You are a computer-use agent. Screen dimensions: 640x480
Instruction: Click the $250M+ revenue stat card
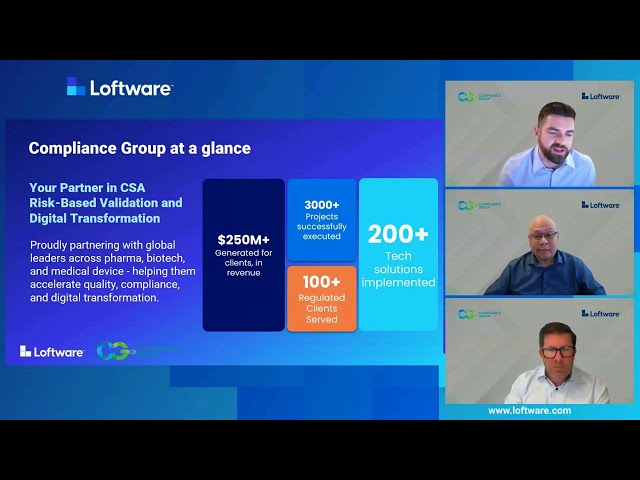click(244, 255)
